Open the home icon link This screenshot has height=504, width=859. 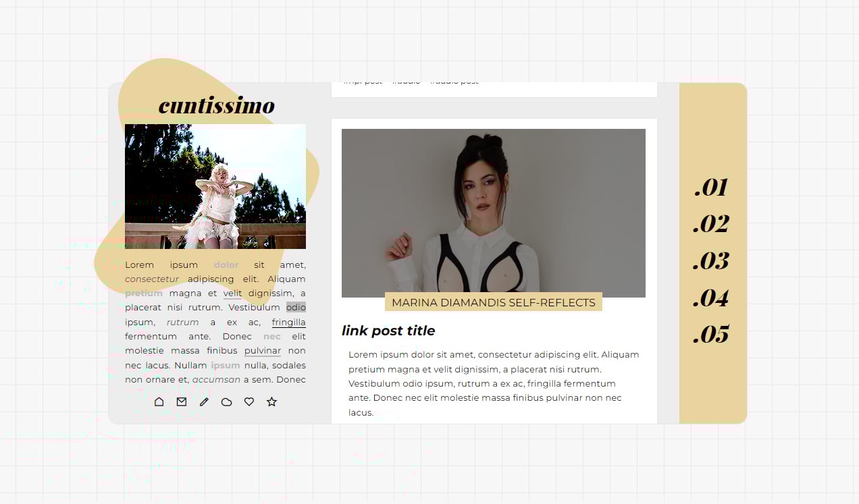click(159, 401)
